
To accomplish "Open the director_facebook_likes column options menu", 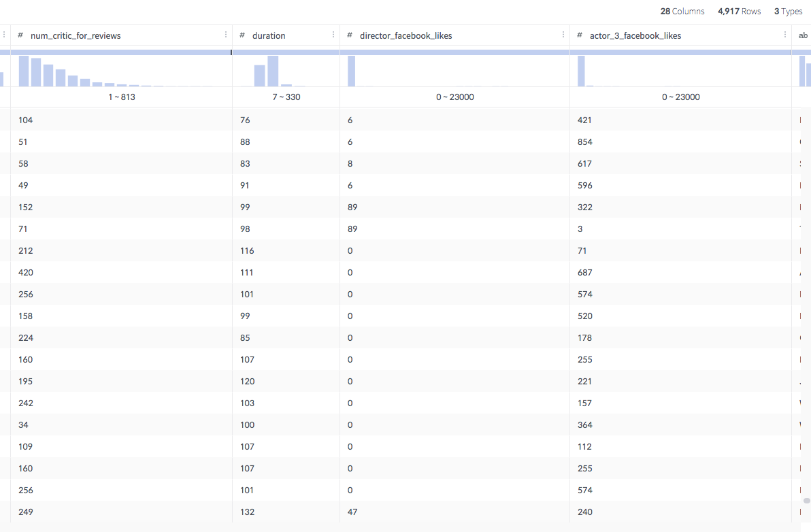I will (563, 35).
